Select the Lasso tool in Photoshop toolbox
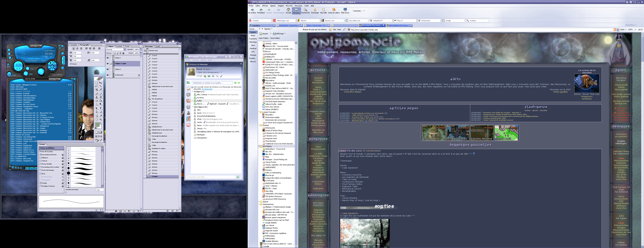The height and width of the screenshot is (248, 644). click(x=96, y=86)
